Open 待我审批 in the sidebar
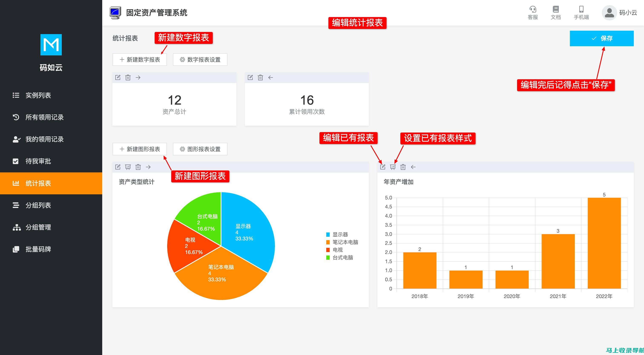This screenshot has height=355, width=644. click(x=51, y=161)
